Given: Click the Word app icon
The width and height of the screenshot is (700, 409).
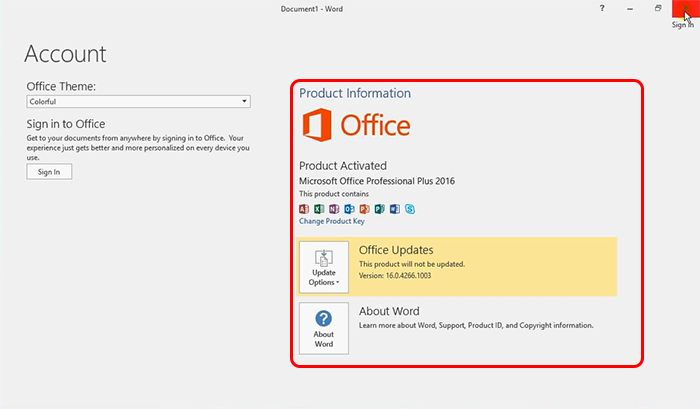Looking at the screenshot, I should [395, 209].
